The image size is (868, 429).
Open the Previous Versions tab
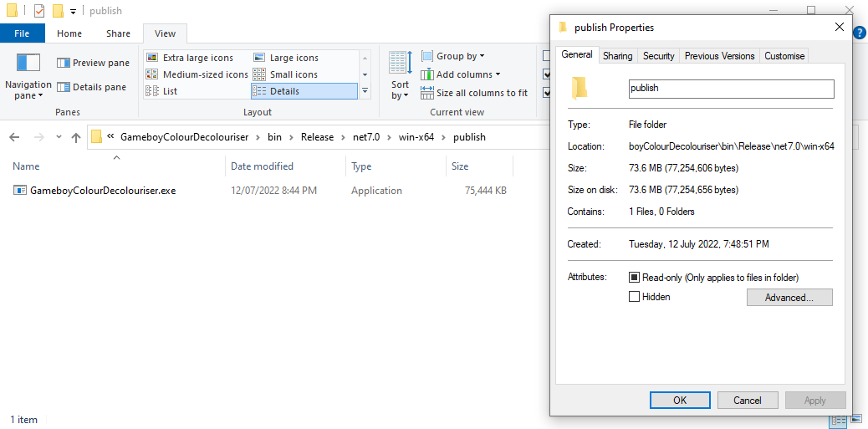719,56
